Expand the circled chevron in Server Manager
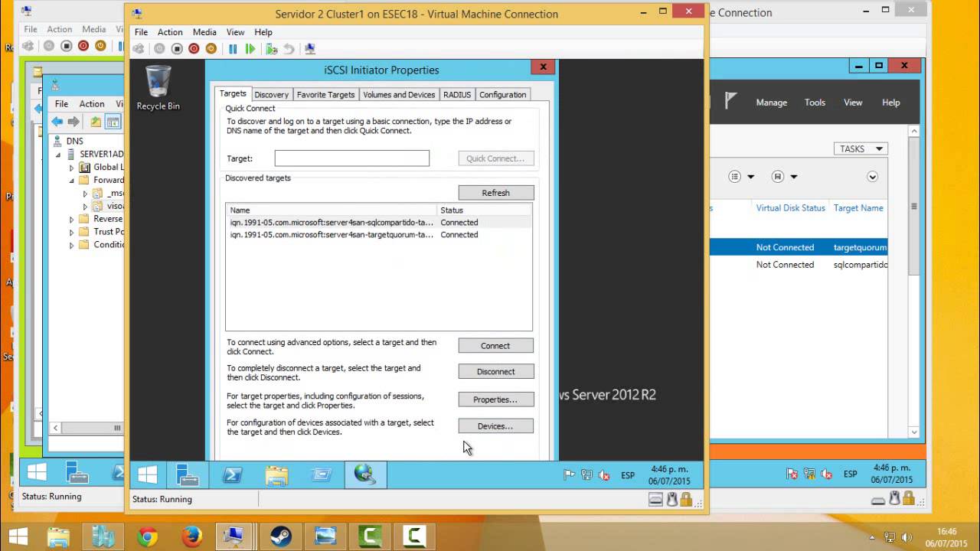980x551 pixels. [x=872, y=177]
